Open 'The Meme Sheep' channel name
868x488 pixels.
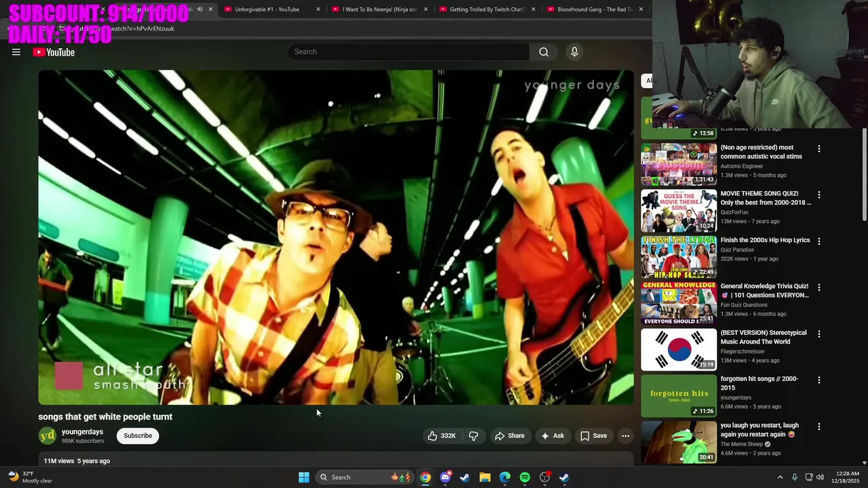[742, 444]
